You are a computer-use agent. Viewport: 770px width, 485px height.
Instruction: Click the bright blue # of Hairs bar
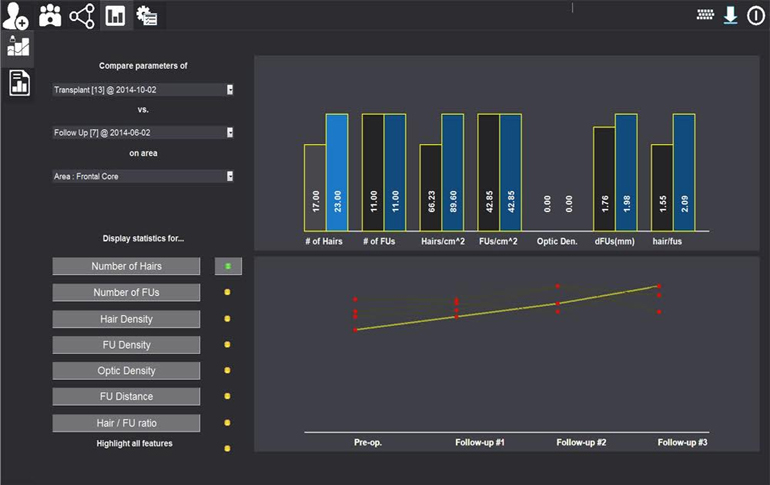click(337, 174)
